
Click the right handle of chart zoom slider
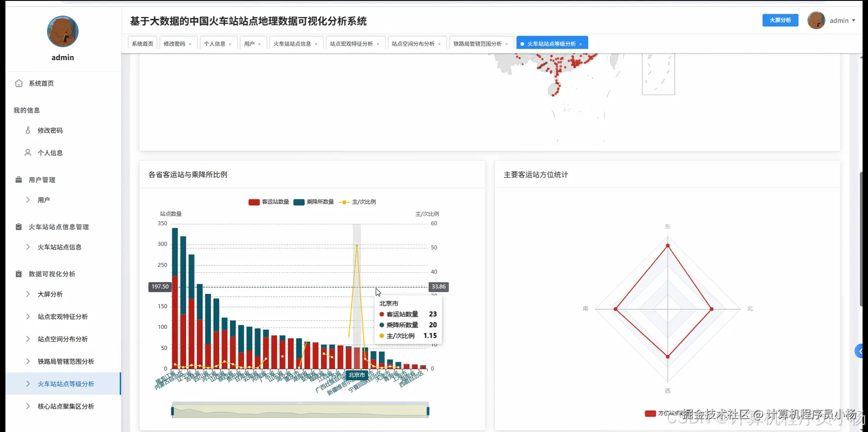428,411
